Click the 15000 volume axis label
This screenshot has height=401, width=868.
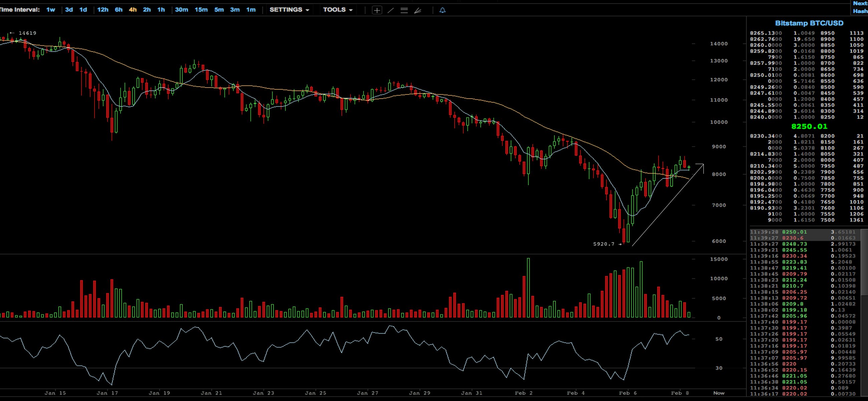tap(719, 259)
